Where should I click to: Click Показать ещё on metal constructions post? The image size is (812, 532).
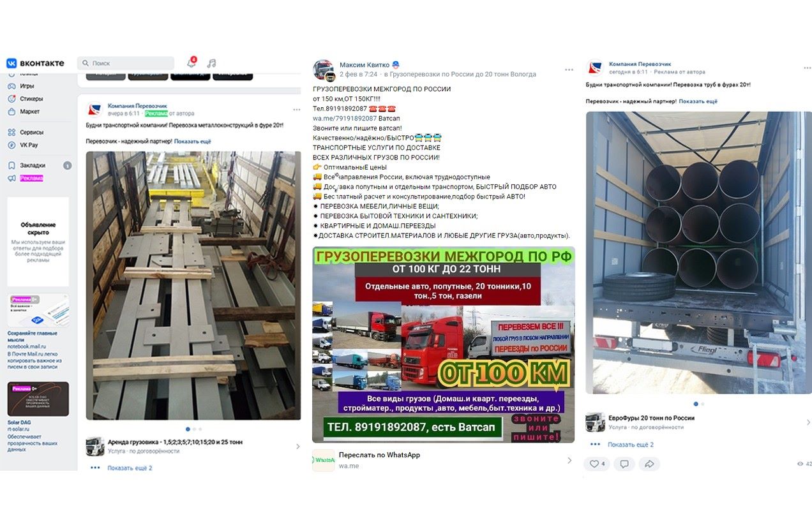(x=192, y=141)
